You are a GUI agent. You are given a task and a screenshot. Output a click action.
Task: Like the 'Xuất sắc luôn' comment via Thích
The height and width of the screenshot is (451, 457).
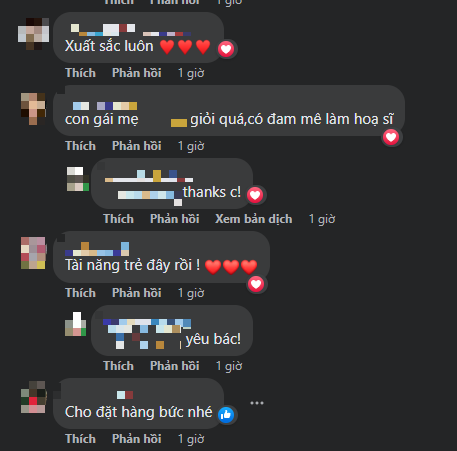point(80,73)
